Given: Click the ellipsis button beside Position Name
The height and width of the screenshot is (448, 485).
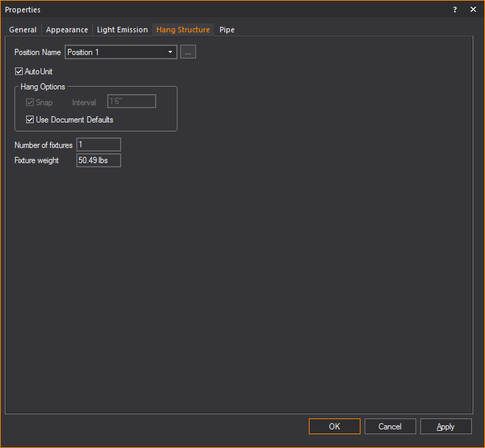Looking at the screenshot, I should click(188, 52).
